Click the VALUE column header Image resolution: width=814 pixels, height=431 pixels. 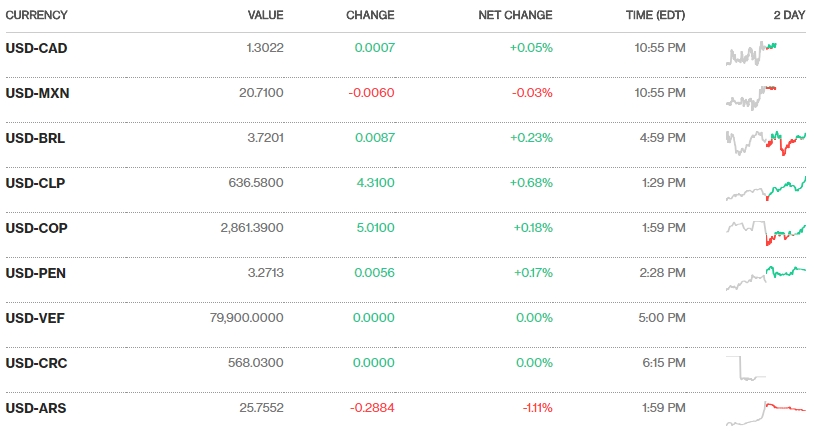tap(266, 15)
